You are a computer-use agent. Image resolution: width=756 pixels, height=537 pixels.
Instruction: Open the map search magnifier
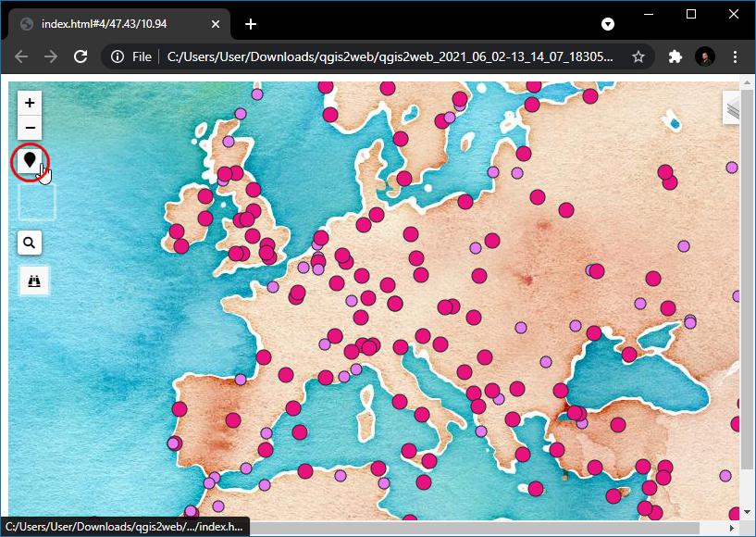coord(30,243)
